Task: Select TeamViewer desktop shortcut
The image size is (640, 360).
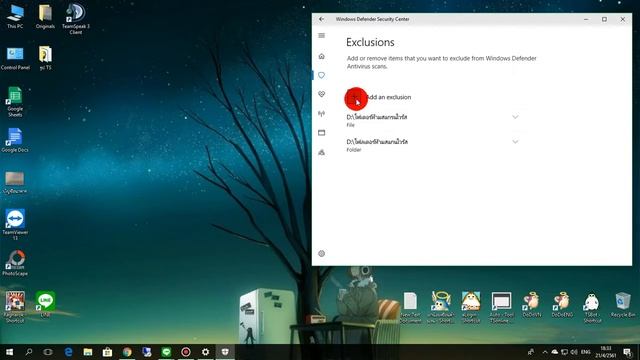Action: point(15,224)
